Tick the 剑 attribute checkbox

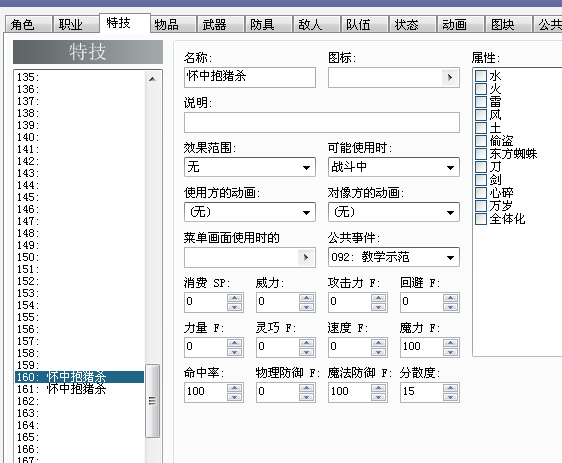tap(481, 180)
